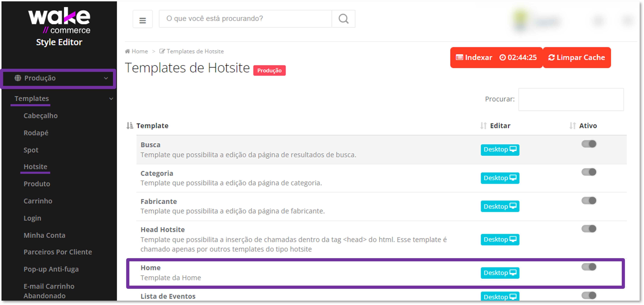Click the Limpar Cache button

(x=577, y=57)
